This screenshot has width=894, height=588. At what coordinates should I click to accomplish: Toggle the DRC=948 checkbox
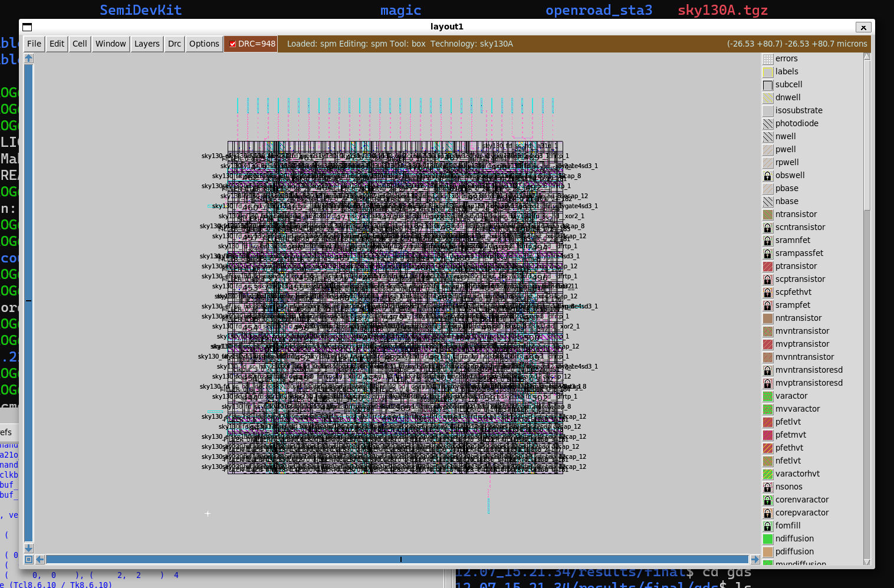[x=232, y=44]
